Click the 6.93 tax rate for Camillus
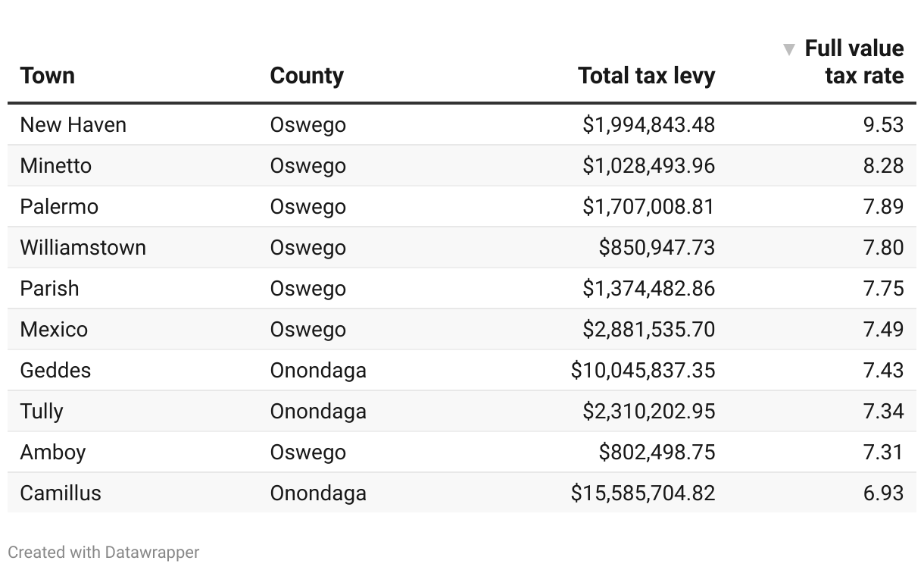The height and width of the screenshot is (570, 924). click(883, 493)
